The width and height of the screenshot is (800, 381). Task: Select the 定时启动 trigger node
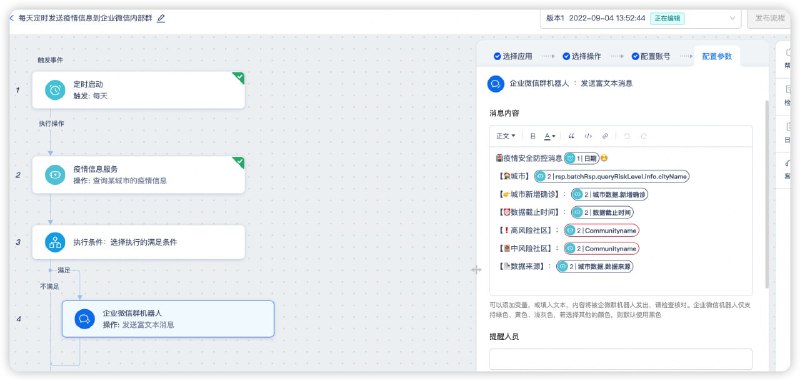pos(138,90)
